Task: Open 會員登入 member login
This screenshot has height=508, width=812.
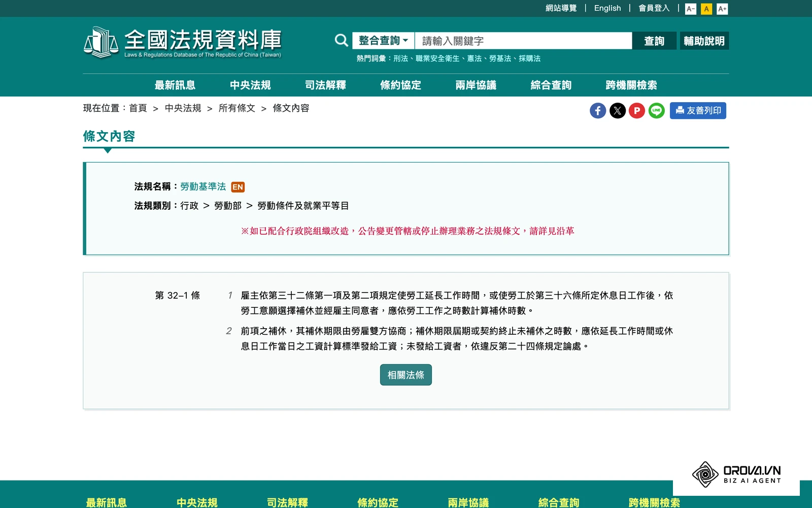Action: click(x=654, y=8)
